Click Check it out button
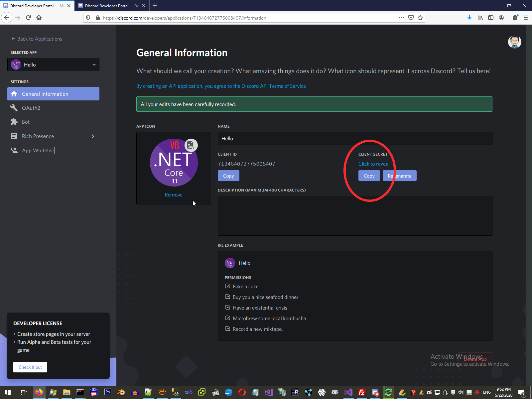532x399 pixels. [30, 367]
